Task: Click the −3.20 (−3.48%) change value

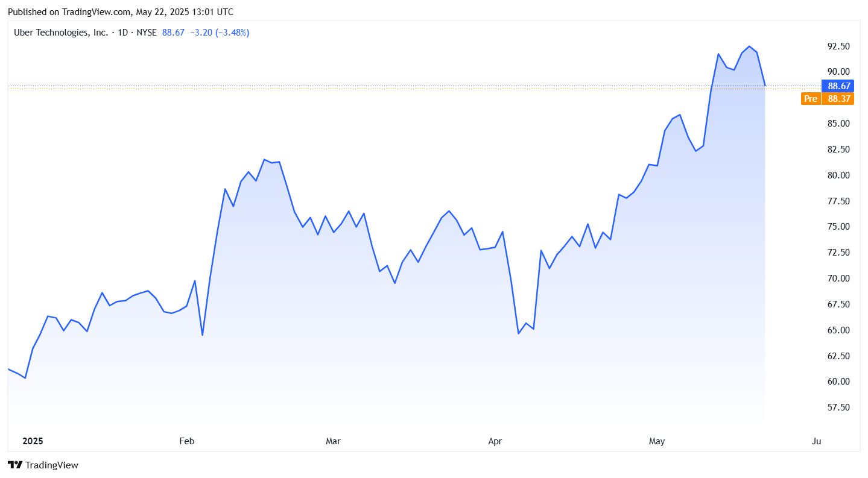Action: [219, 33]
